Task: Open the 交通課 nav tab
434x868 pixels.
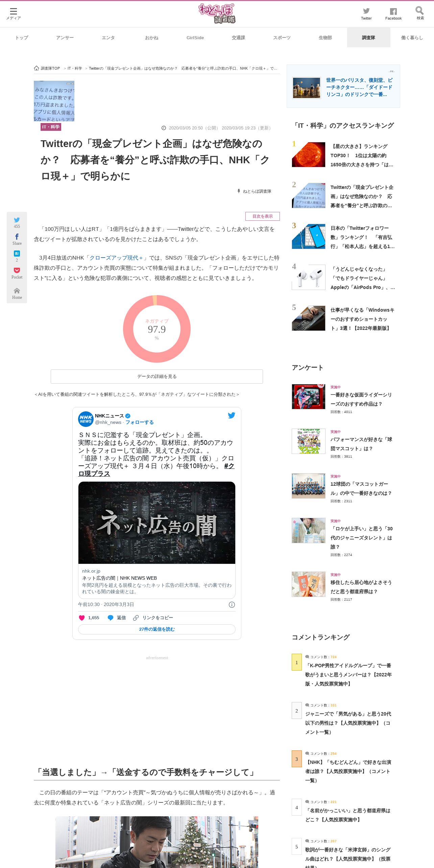Action: pos(238,38)
